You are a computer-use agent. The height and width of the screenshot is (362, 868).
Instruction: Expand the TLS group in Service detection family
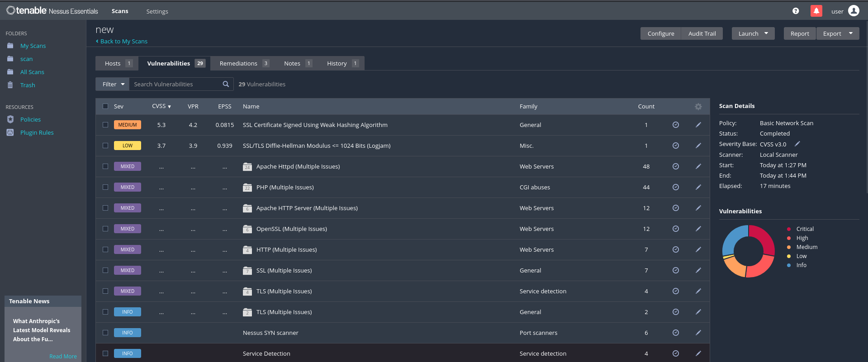(x=284, y=291)
